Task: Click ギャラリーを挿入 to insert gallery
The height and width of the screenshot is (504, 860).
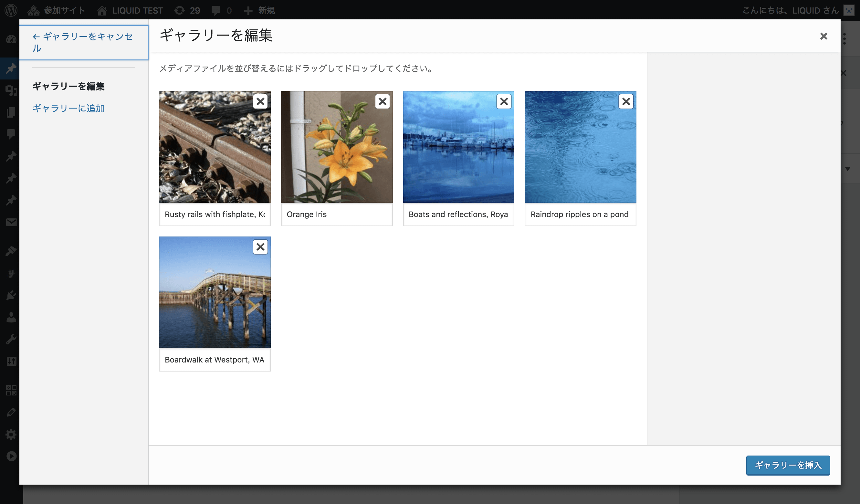Action: click(x=787, y=465)
